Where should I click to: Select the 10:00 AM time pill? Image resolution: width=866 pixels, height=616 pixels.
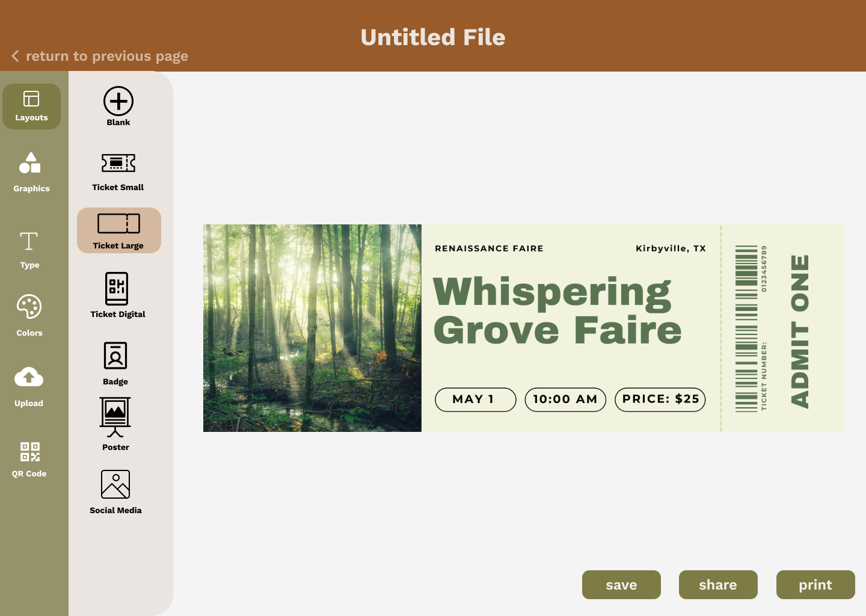pos(565,399)
